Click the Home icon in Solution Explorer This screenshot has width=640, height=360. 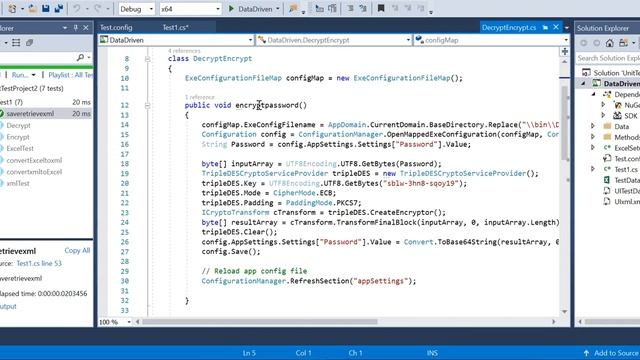pos(609,43)
